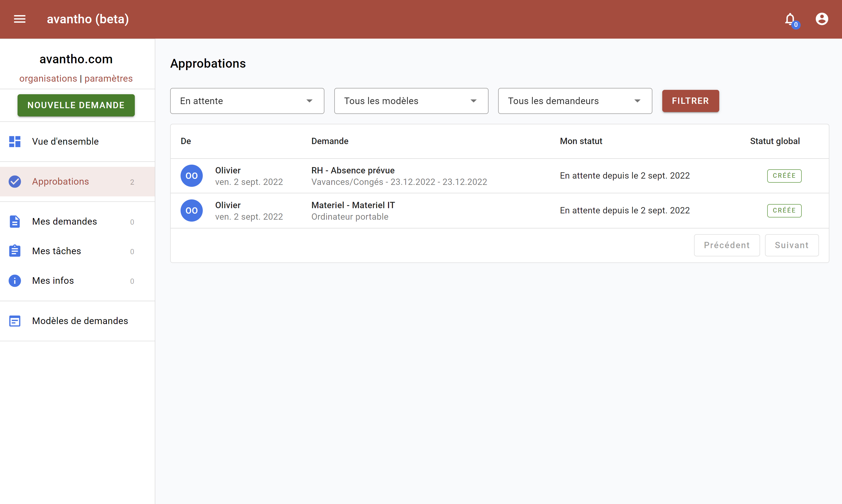Image resolution: width=842 pixels, height=504 pixels.
Task: Open Mes tâches section
Action: [x=78, y=251]
